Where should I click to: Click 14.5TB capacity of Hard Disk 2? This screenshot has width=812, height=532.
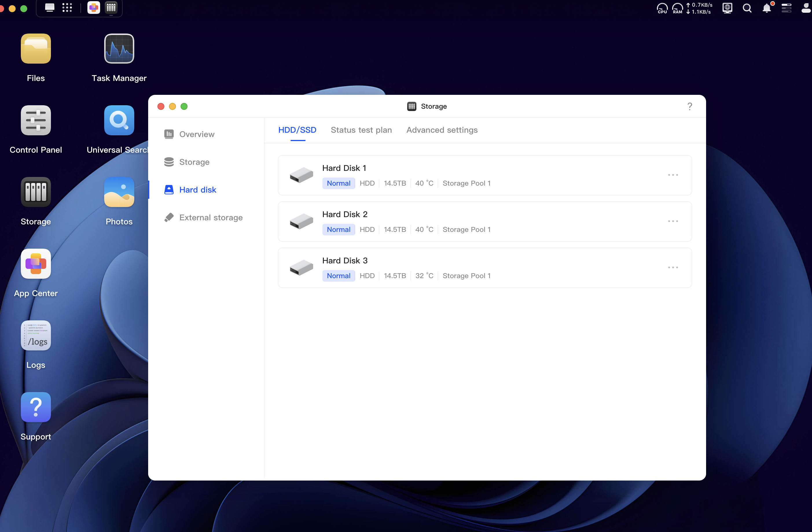point(395,230)
